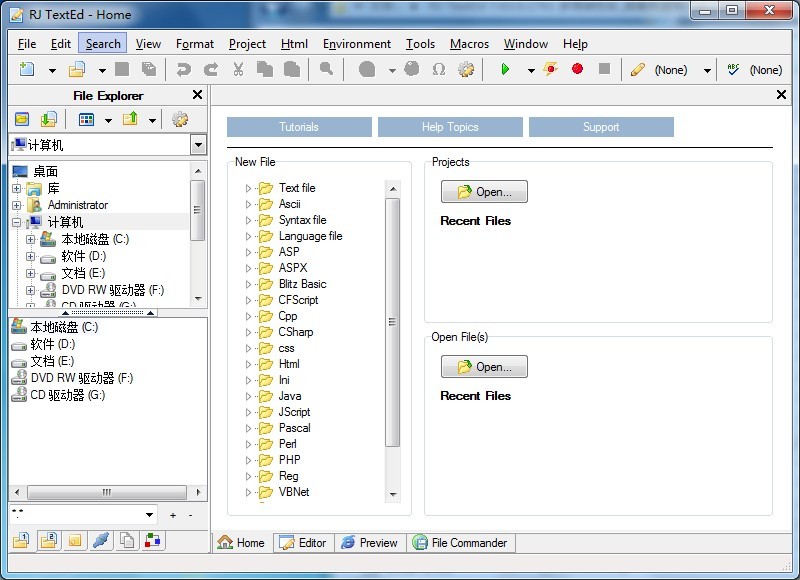Click the New File list scrollbar down arrow
This screenshot has width=800, height=580.
pyautogui.click(x=392, y=494)
